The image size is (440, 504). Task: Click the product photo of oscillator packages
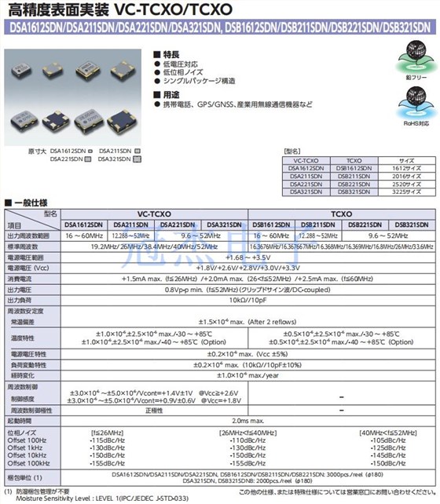[73, 97]
